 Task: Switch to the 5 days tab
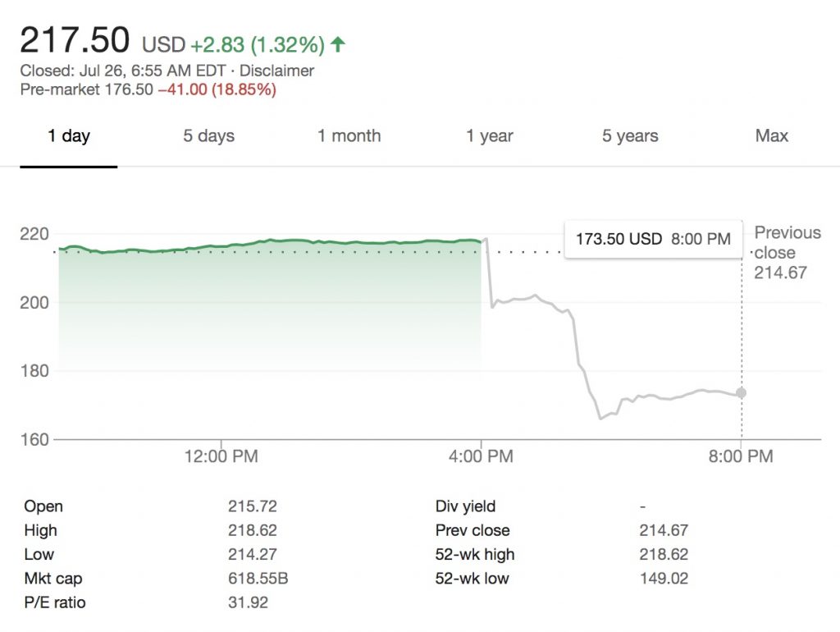click(x=208, y=136)
